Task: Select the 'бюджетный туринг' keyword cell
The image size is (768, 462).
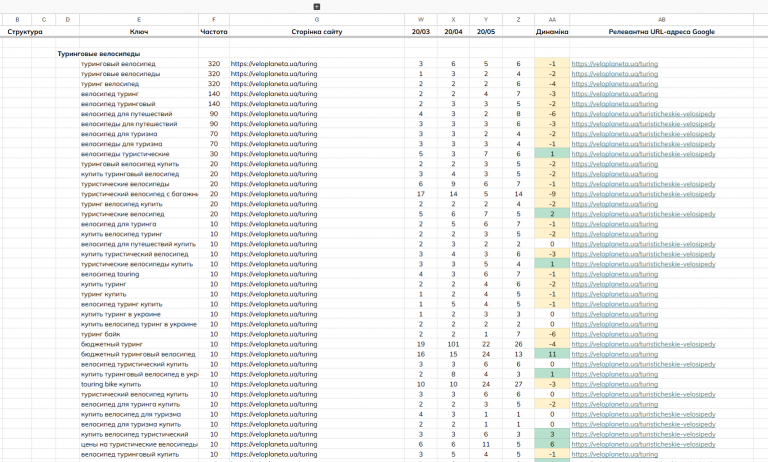Action: point(139,344)
